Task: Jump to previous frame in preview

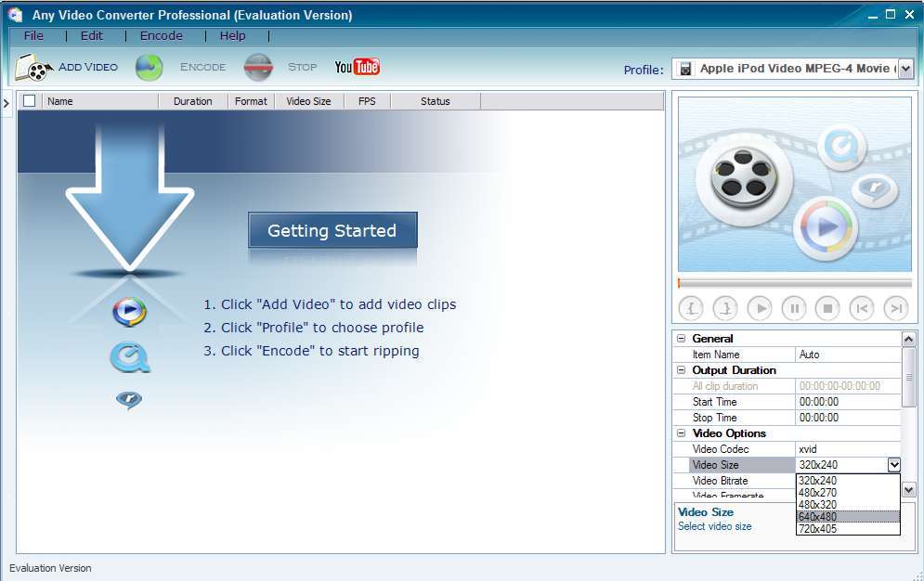Action: (x=860, y=308)
